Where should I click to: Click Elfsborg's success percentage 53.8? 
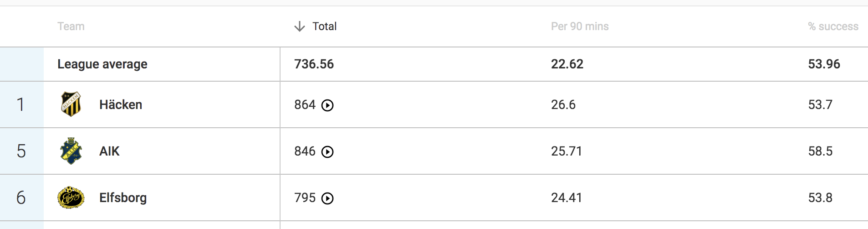[x=820, y=198]
